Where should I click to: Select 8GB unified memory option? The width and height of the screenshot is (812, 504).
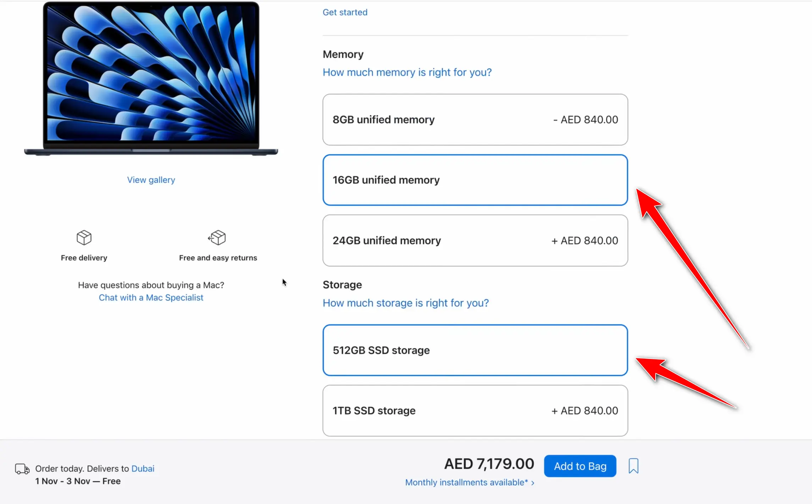(x=475, y=120)
